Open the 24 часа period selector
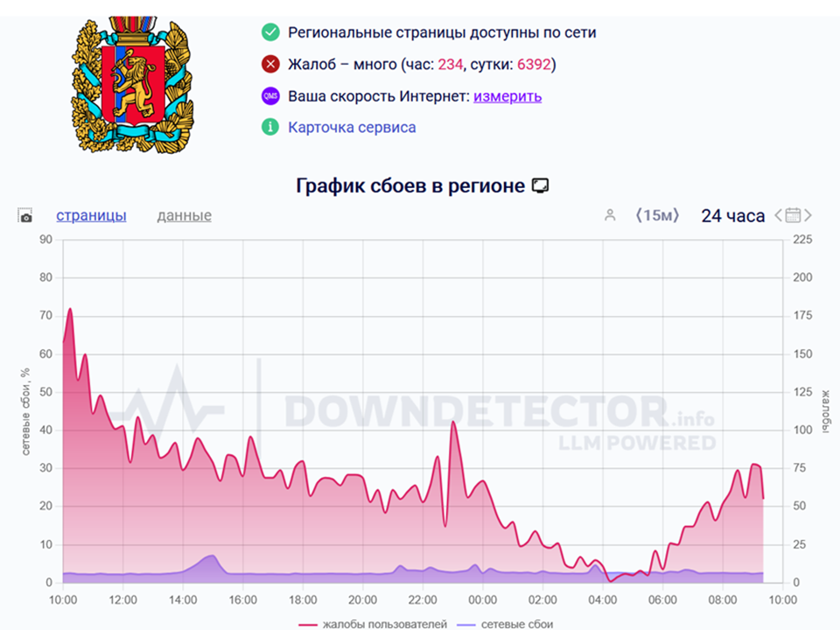 (733, 215)
